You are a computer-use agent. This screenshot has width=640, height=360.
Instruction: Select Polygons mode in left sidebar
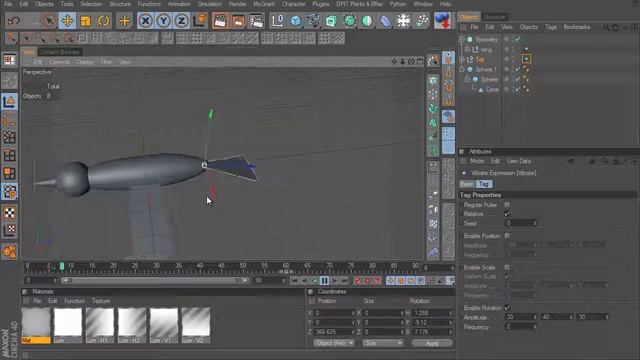9,173
